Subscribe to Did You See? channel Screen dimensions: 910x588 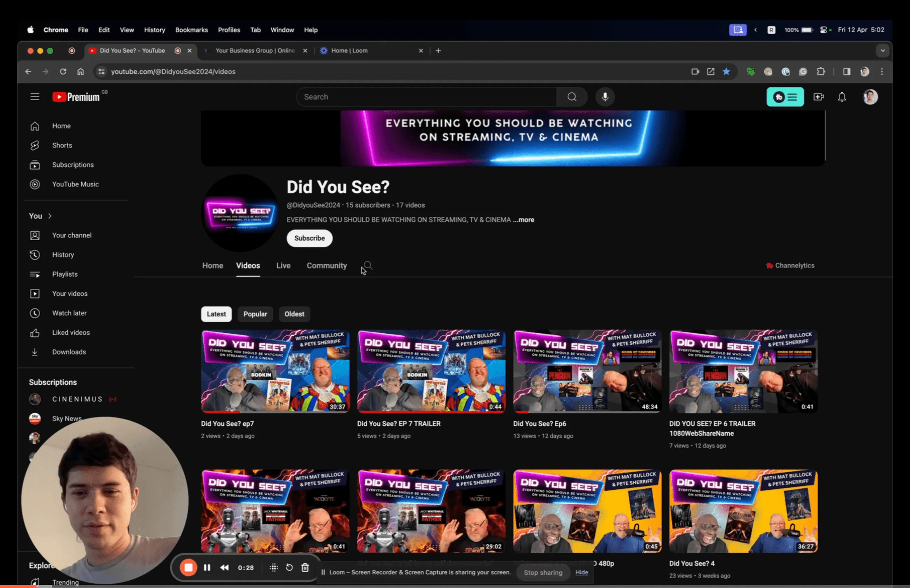point(309,238)
